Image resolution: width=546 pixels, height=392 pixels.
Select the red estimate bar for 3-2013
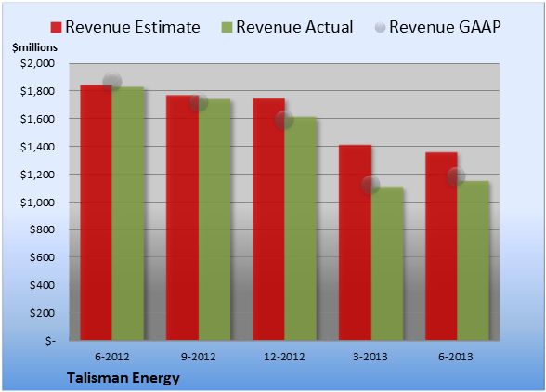(x=355, y=242)
